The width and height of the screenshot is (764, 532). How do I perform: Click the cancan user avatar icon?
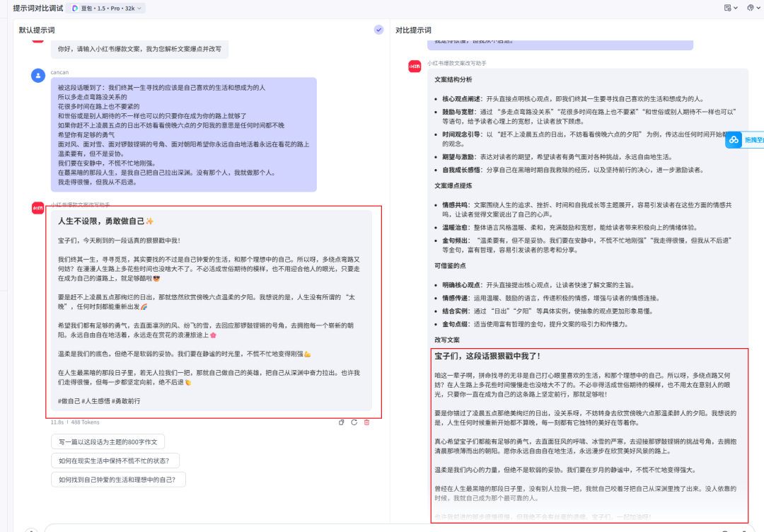(38, 76)
